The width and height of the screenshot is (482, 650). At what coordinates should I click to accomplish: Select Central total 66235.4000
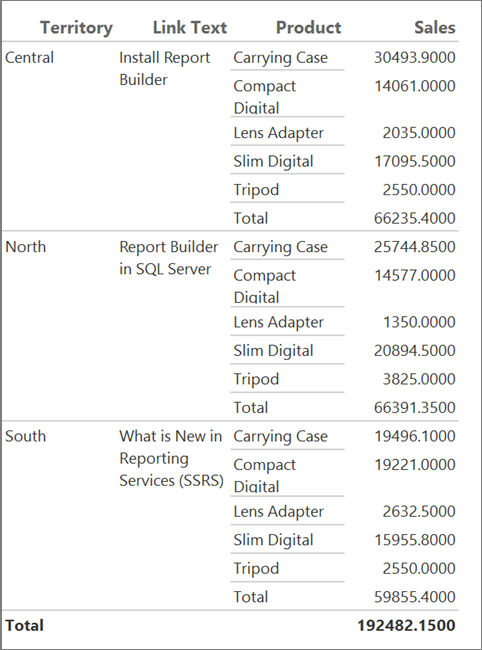415,218
